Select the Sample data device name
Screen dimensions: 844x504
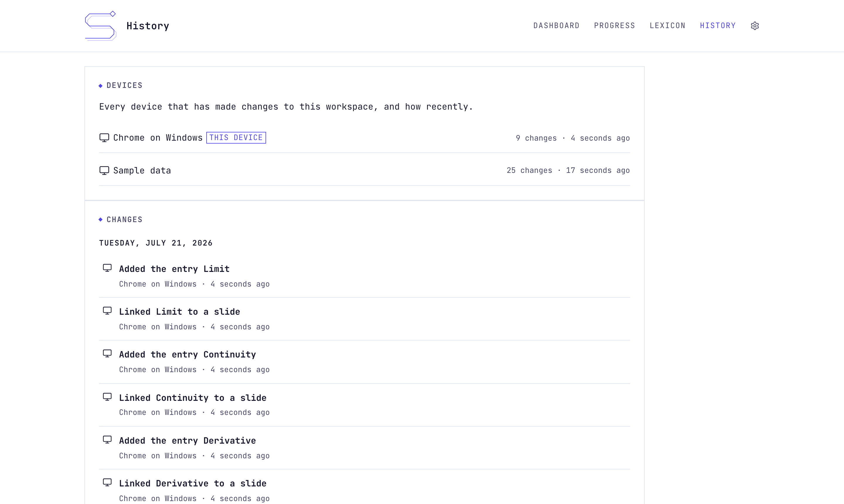click(x=142, y=171)
